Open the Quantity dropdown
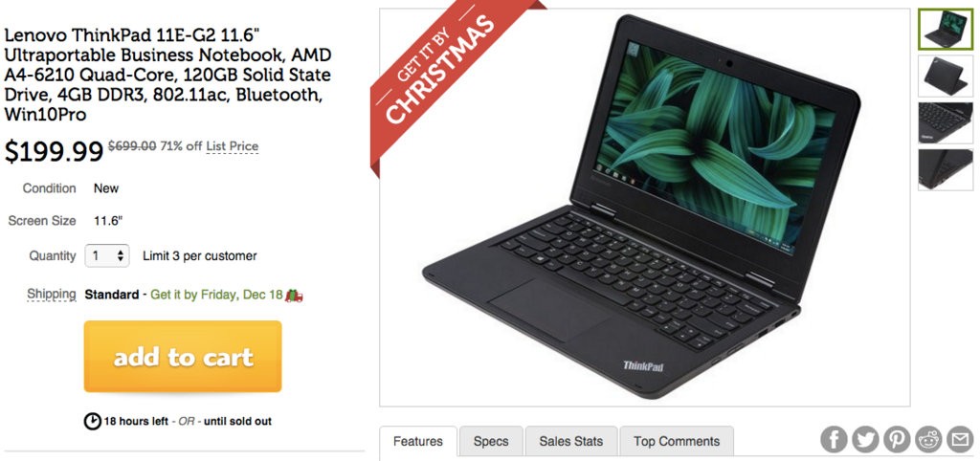The width and height of the screenshot is (980, 461). (x=107, y=255)
